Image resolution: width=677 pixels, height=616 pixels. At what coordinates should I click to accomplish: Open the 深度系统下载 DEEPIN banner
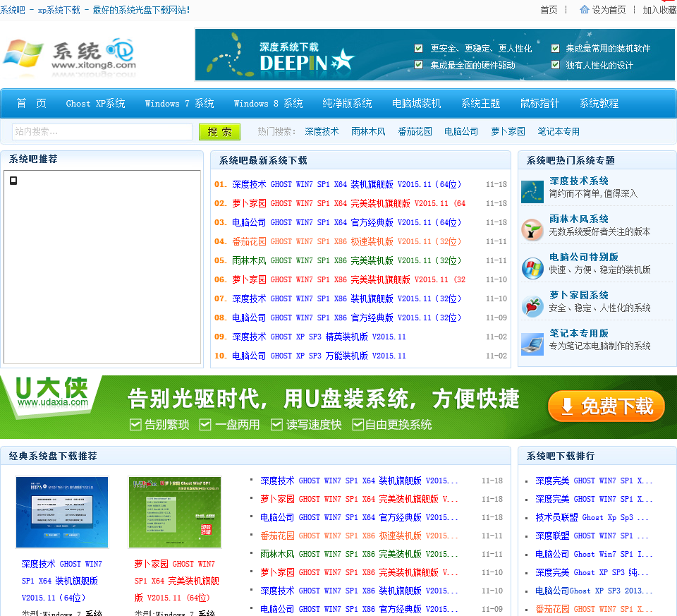click(435, 55)
